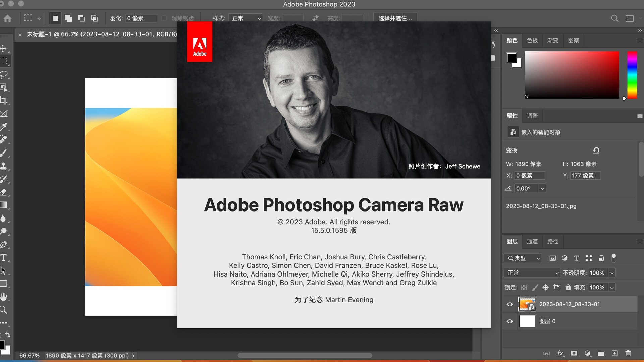Screen dimensions: 644x362
Task: Select the Path Selection tool
Action: (4, 270)
